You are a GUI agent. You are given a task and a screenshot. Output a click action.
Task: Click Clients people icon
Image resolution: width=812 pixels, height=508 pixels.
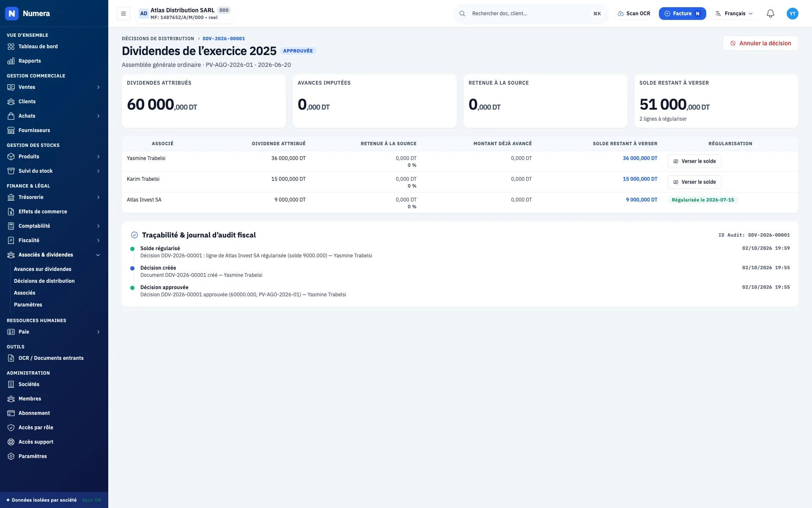(x=11, y=102)
